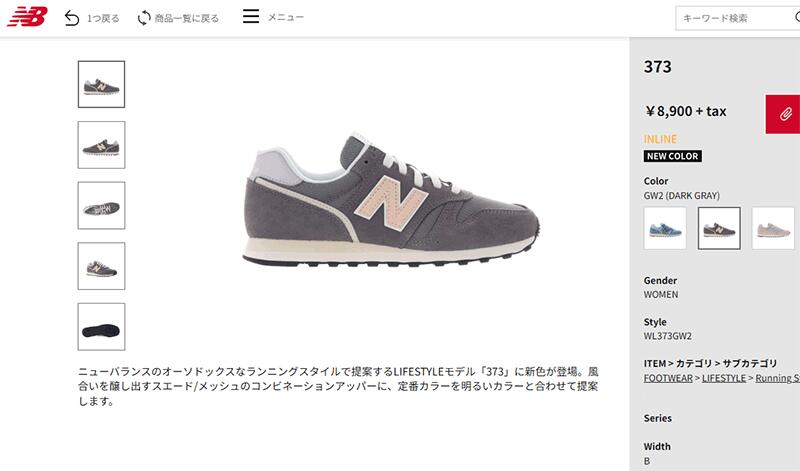The width and height of the screenshot is (800, 471).
Task: Choose the pink beige color swatch
Action: (x=773, y=228)
